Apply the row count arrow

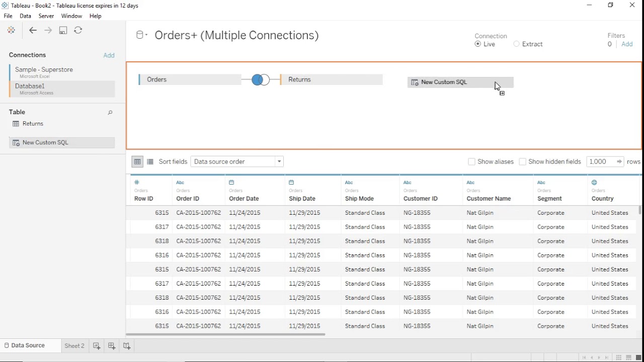[x=619, y=162]
